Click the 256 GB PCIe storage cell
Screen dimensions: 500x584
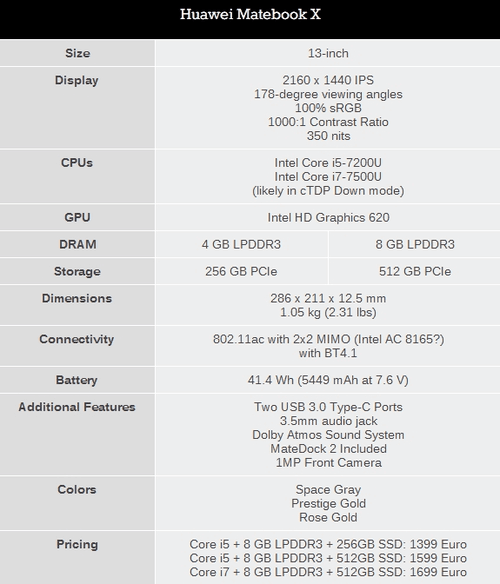pyautogui.click(x=241, y=271)
